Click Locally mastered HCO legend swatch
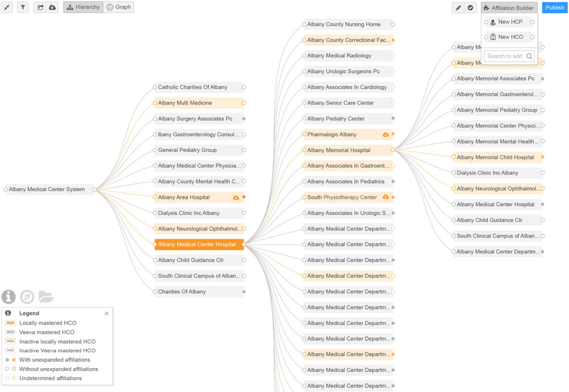Screen dimensions: 569x392 10,323
